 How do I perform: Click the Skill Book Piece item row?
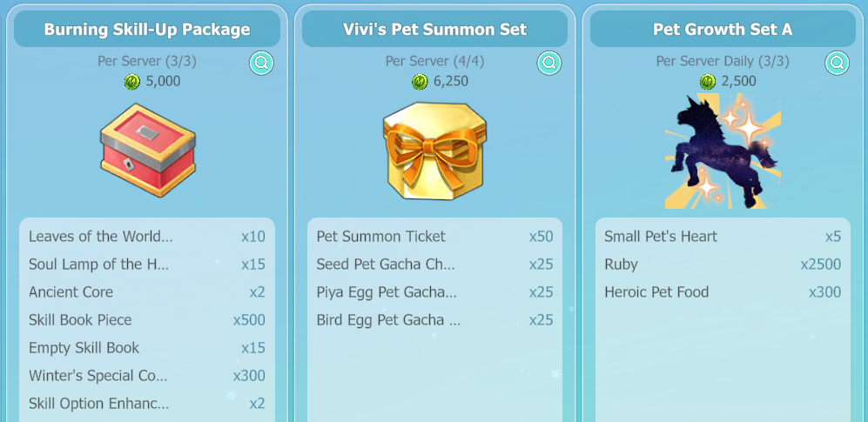147,319
